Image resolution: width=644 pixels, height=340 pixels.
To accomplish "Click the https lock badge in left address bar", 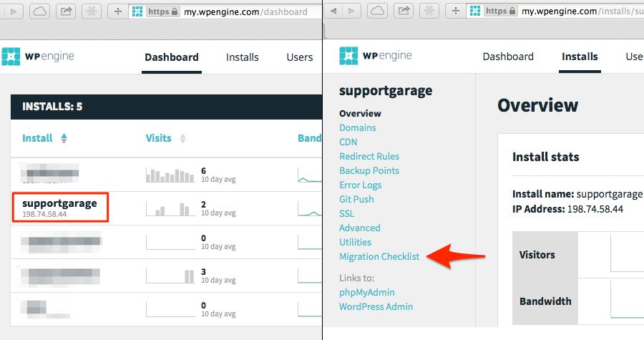I will pyautogui.click(x=163, y=11).
